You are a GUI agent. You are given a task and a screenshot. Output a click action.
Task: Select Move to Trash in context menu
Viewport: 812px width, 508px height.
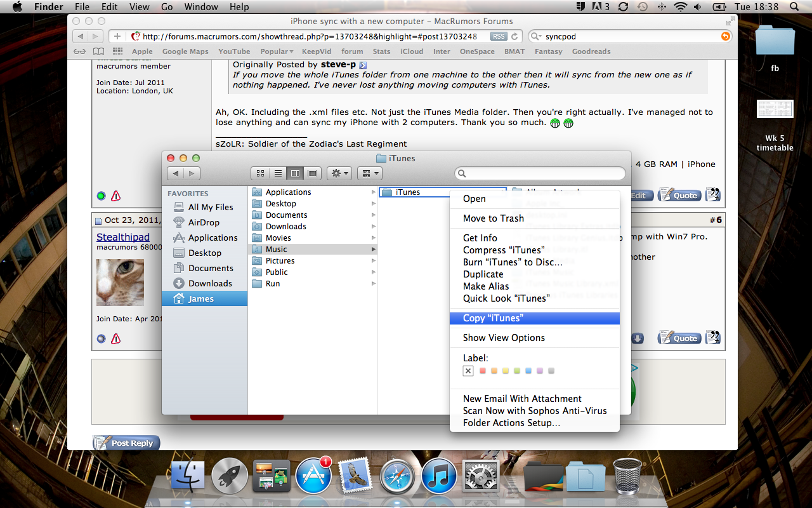pos(534,218)
